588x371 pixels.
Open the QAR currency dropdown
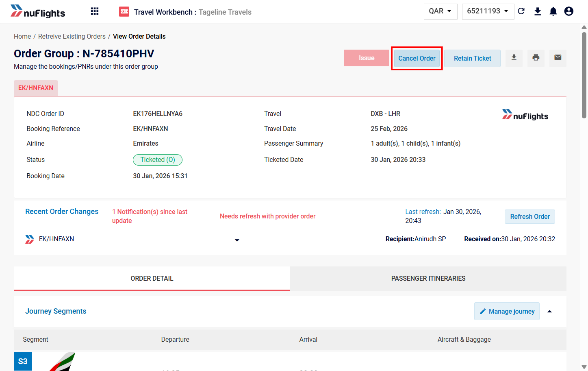coord(440,11)
